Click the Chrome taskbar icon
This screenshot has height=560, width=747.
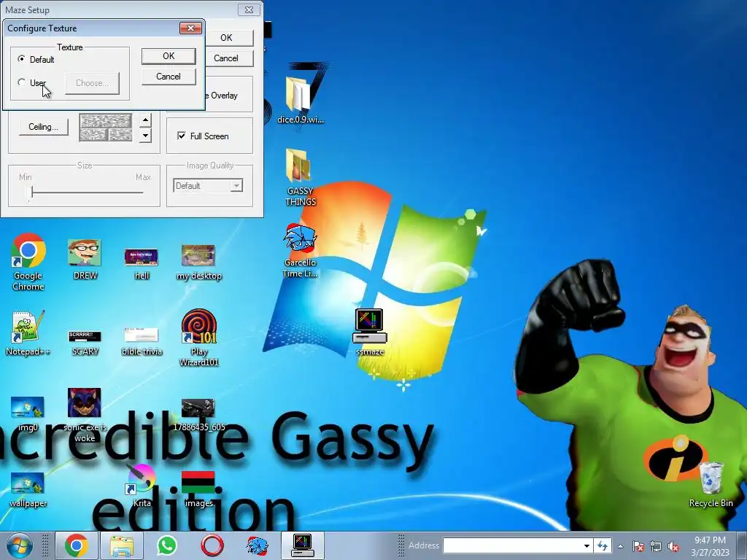(x=77, y=545)
